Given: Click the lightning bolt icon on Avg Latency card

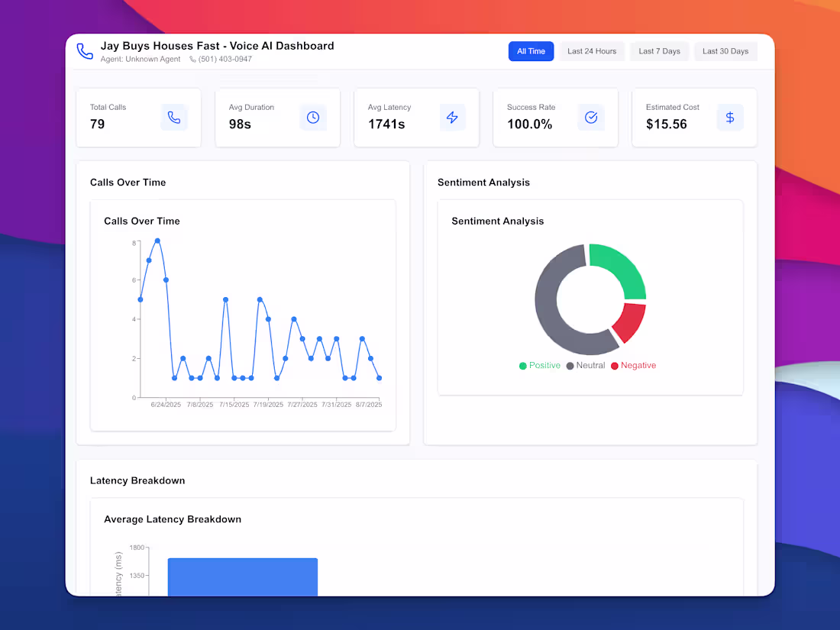Looking at the screenshot, I should click(x=452, y=118).
